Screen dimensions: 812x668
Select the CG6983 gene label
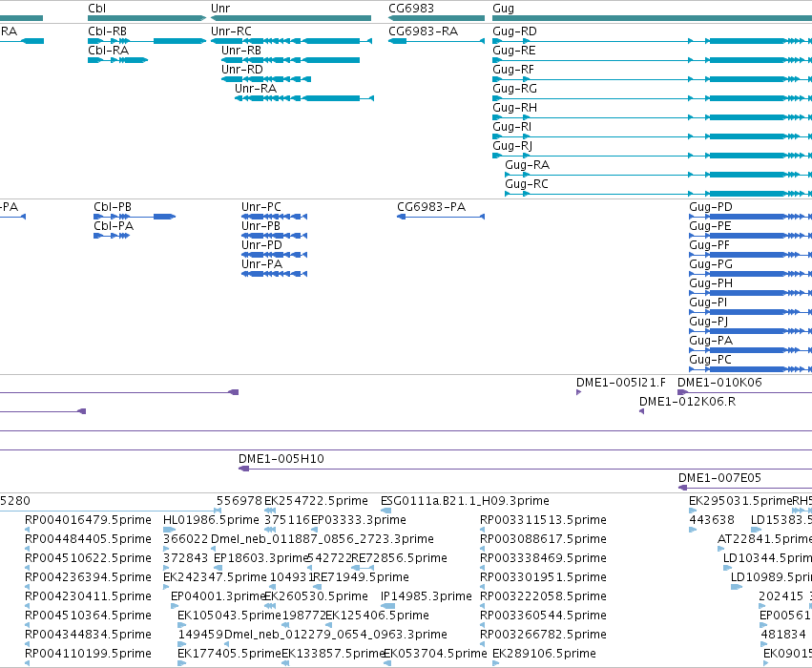point(411,9)
